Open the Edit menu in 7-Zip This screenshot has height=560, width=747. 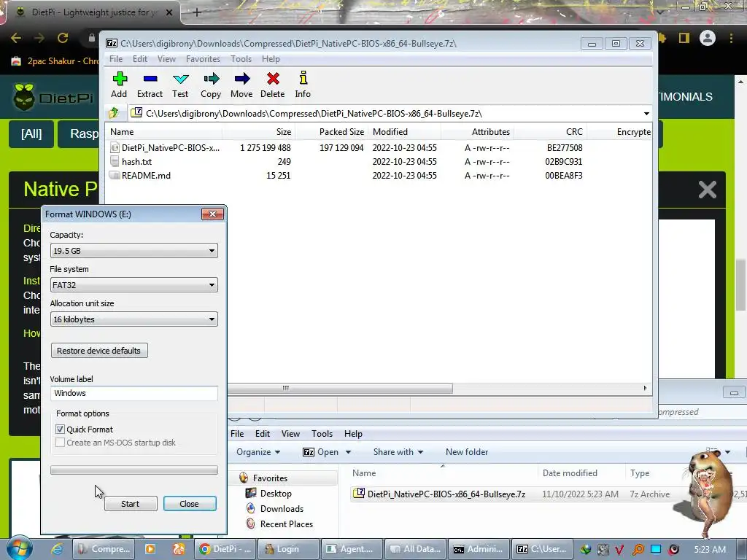[x=139, y=59]
